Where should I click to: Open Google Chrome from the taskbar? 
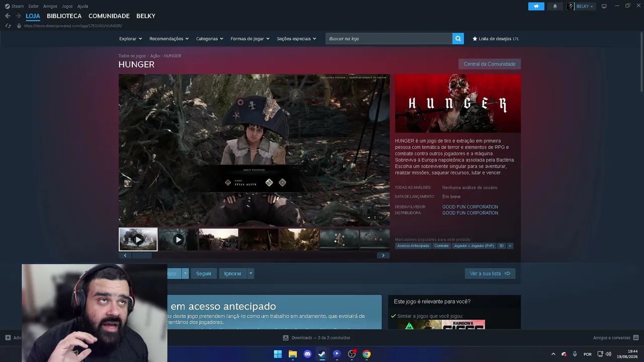367,354
